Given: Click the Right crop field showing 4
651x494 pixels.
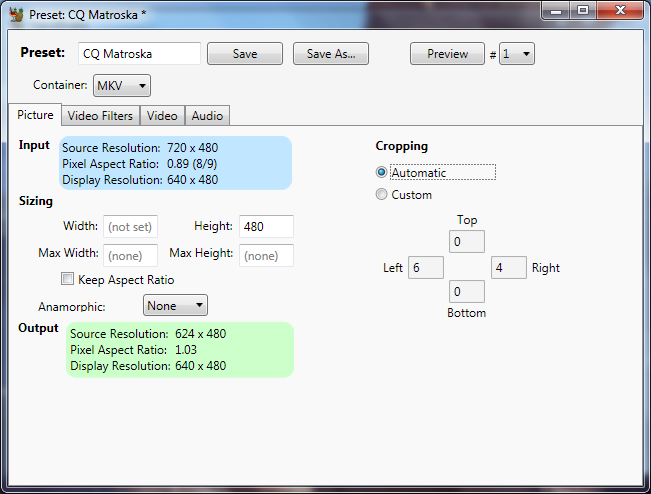Looking at the screenshot, I should pyautogui.click(x=509, y=267).
